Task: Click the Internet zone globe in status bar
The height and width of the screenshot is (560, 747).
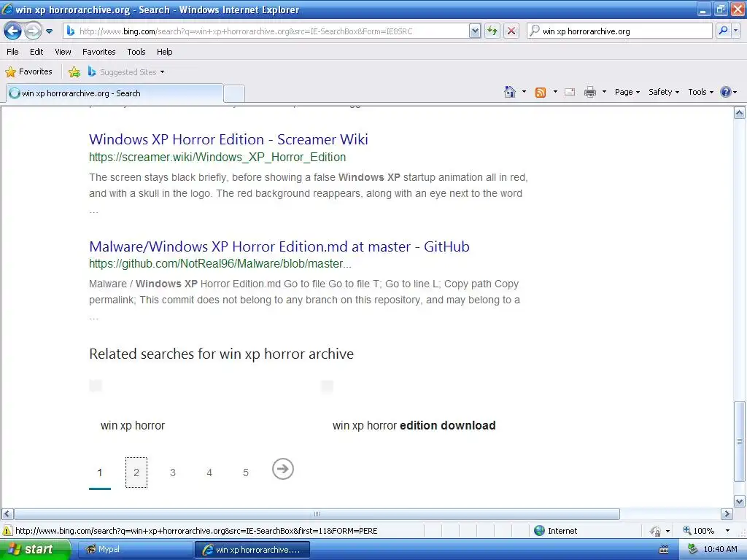Action: pyautogui.click(x=539, y=531)
